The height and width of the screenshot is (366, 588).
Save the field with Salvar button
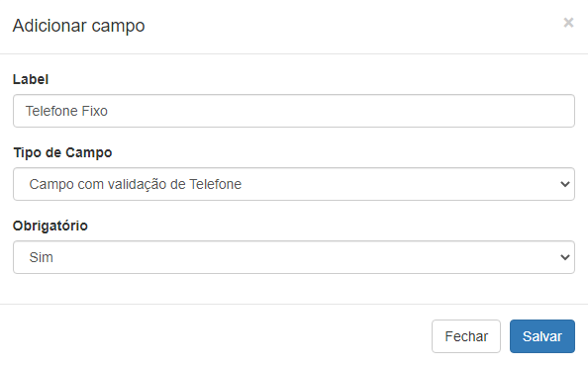[x=542, y=336]
